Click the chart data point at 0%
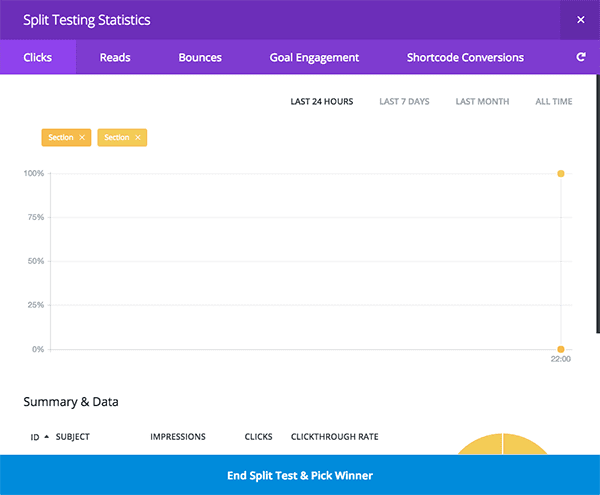The image size is (600, 495). tap(561, 349)
